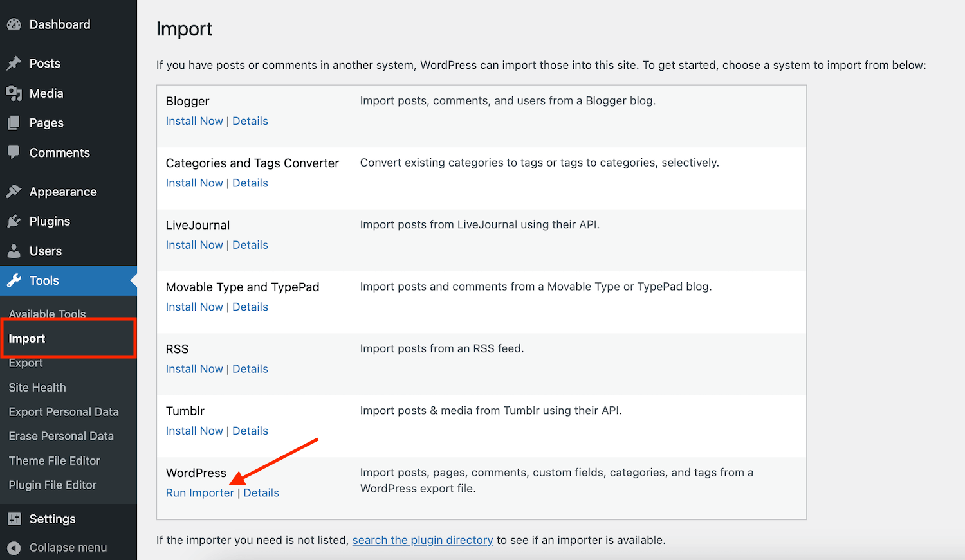Open Export Personal Data page
This screenshot has width=965, height=560.
click(x=64, y=411)
